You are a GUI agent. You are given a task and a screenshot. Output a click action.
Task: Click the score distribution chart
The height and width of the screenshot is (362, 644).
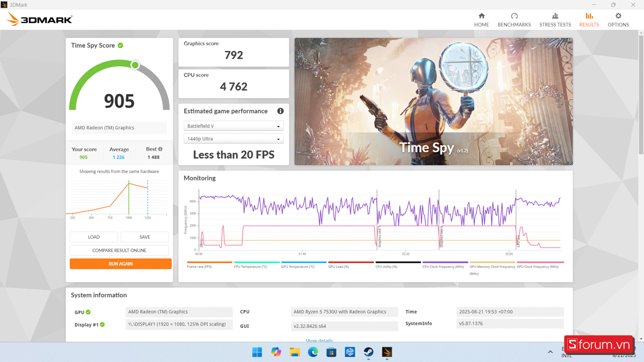(119, 198)
